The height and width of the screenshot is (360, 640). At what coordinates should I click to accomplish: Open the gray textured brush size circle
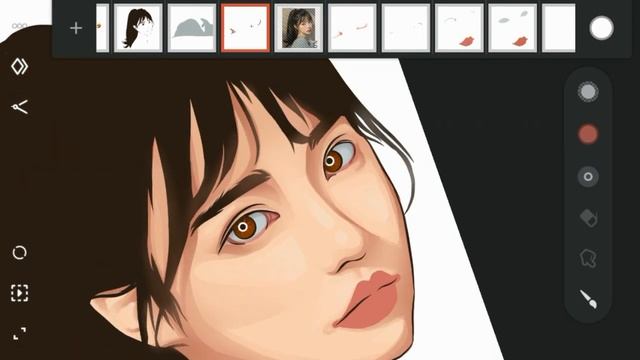tap(588, 91)
